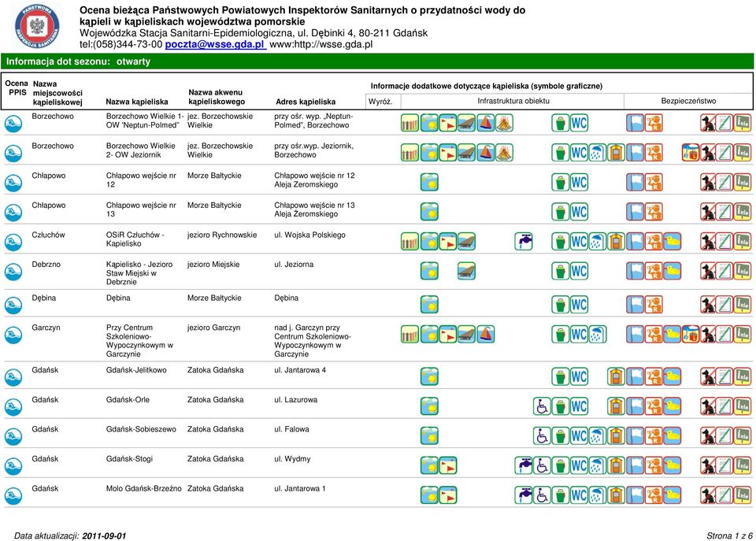The height and width of the screenshot is (541, 756).
Task: Click the "jezioro Garczyn" cell
Action: 213,328
